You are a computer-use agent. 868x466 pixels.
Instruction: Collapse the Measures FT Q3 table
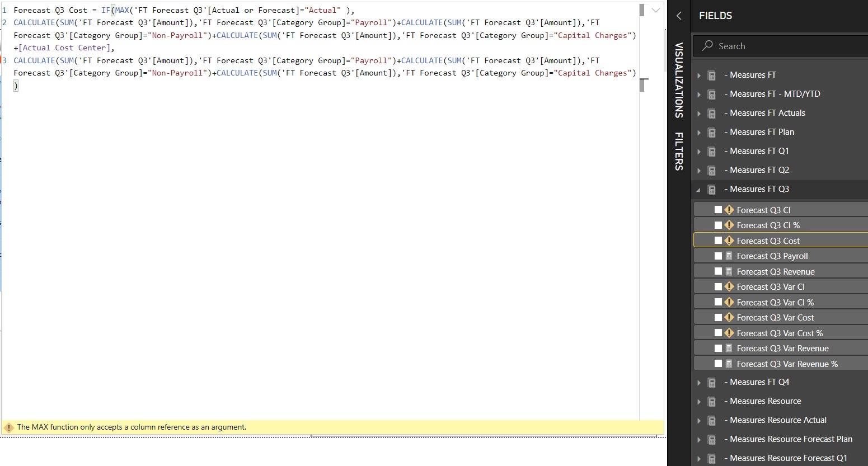coord(698,190)
